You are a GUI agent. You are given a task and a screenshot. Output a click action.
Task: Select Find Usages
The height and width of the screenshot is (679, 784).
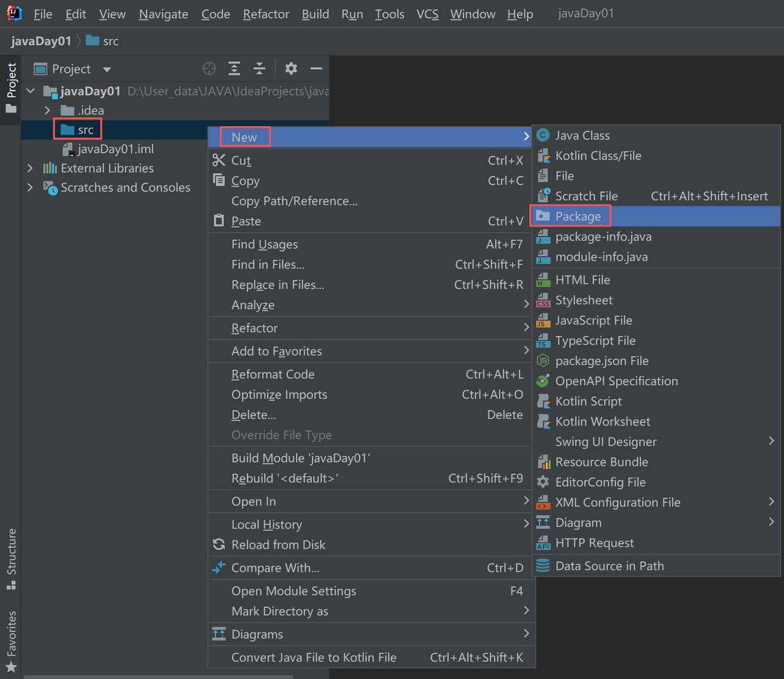coord(371,244)
